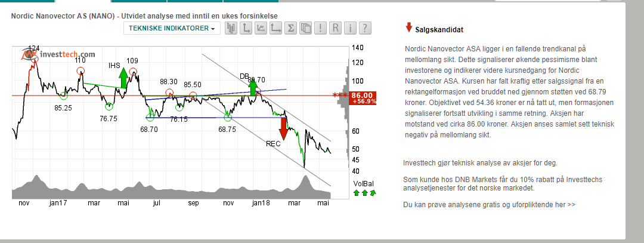This screenshot has height=243, width=644.
Task: Click the exclamation mark icon
Action: (320, 29)
